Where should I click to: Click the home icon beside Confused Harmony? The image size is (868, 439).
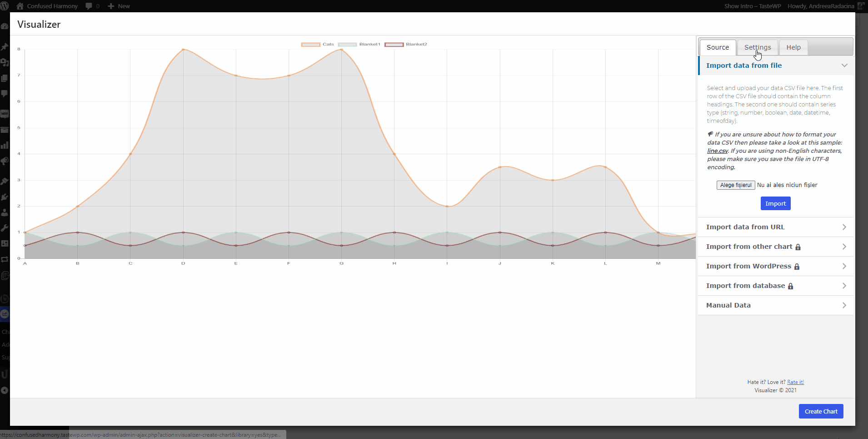pos(20,6)
